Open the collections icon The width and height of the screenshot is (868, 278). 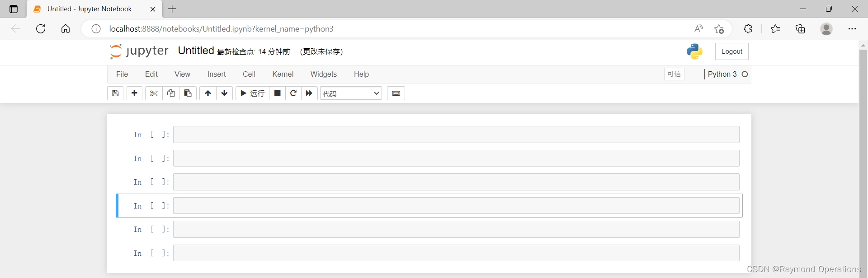[801, 29]
